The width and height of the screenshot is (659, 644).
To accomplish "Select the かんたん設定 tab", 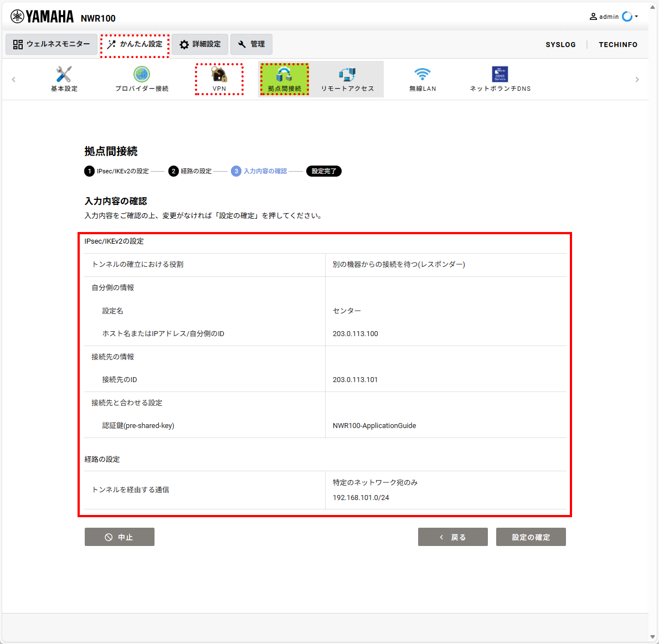I will click(135, 44).
